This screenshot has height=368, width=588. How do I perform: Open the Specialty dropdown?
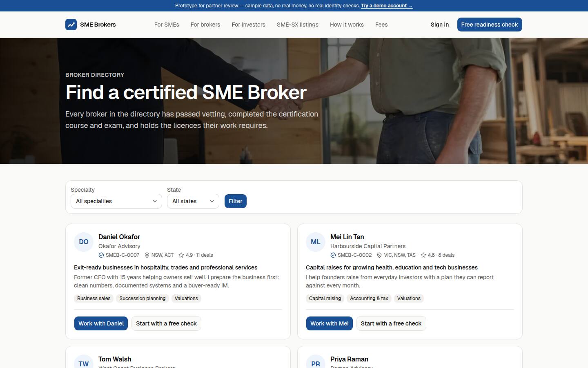(116, 201)
